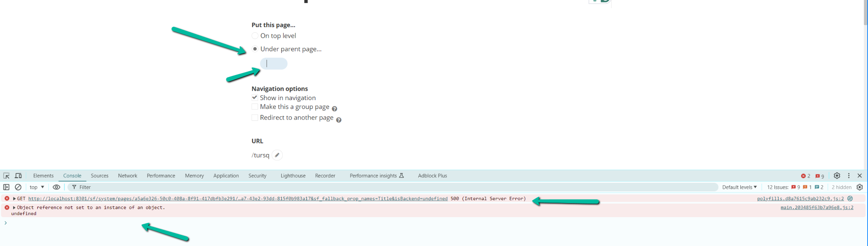This screenshot has height=246, width=868.
Task: Open console settings gear beside 2 hidden
Action: point(860,187)
